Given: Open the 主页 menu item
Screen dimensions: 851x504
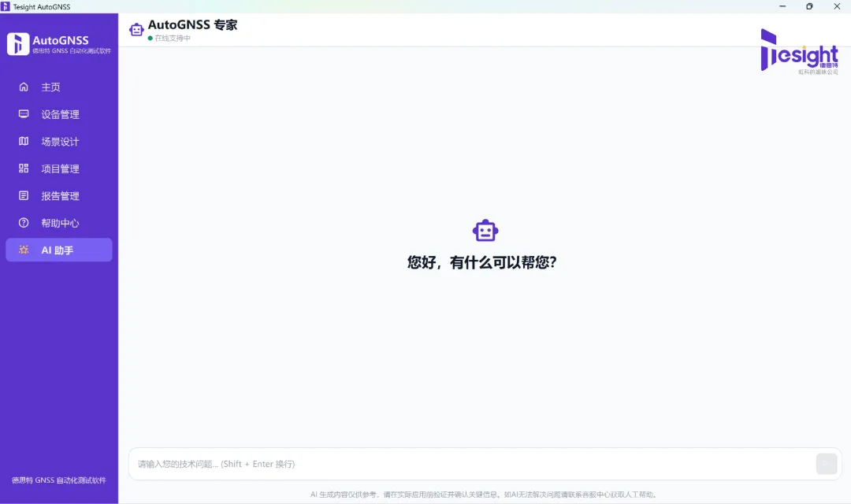Looking at the screenshot, I should click(x=59, y=87).
